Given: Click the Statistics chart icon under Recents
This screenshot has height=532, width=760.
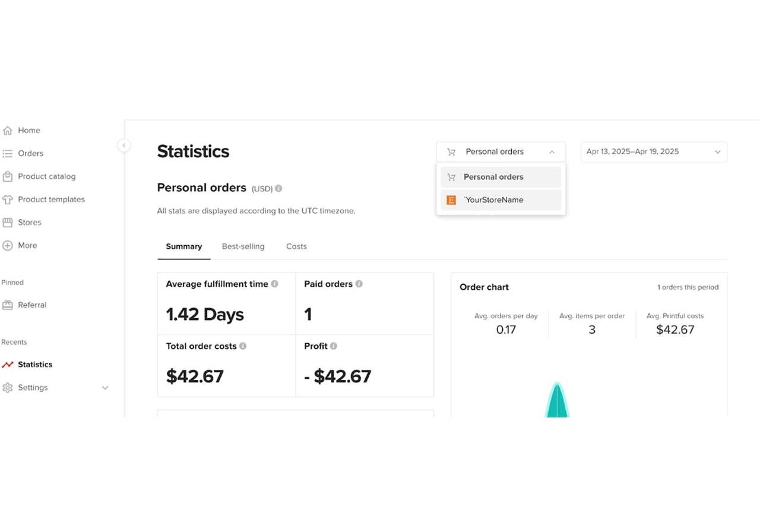Looking at the screenshot, I should click(8, 364).
